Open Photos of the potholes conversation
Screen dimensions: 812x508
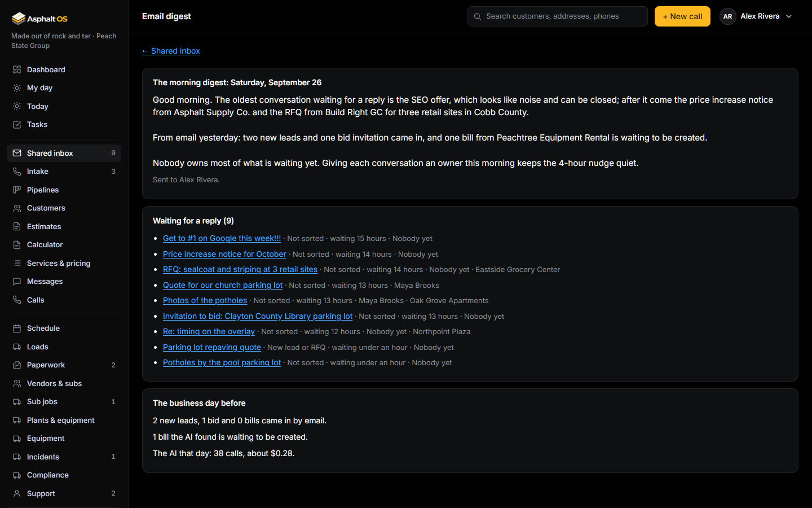pos(205,300)
